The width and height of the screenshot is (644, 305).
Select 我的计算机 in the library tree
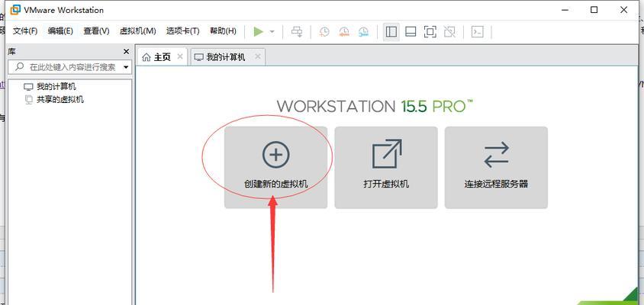pyautogui.click(x=56, y=87)
